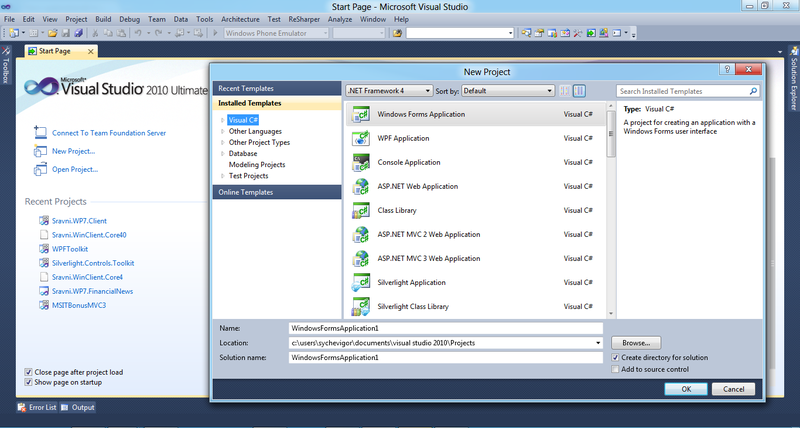The height and width of the screenshot is (428, 800).
Task: Click the search magnifier in Search Installed Templates
Action: tap(753, 91)
